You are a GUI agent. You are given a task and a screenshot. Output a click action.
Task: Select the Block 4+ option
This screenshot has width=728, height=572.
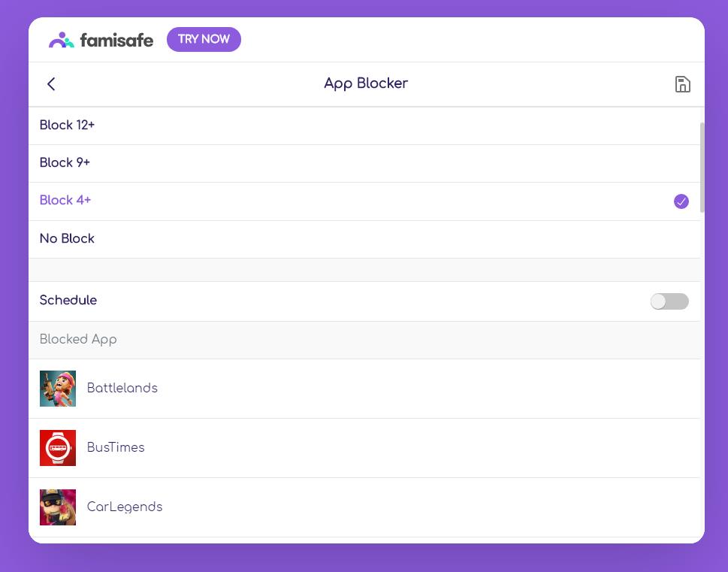coord(66,201)
